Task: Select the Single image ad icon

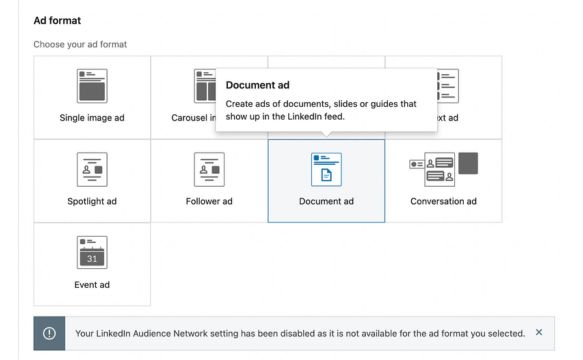Action: pyautogui.click(x=92, y=86)
